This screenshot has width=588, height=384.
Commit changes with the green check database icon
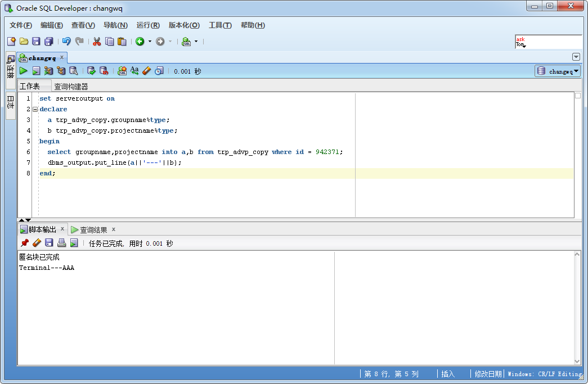91,70
